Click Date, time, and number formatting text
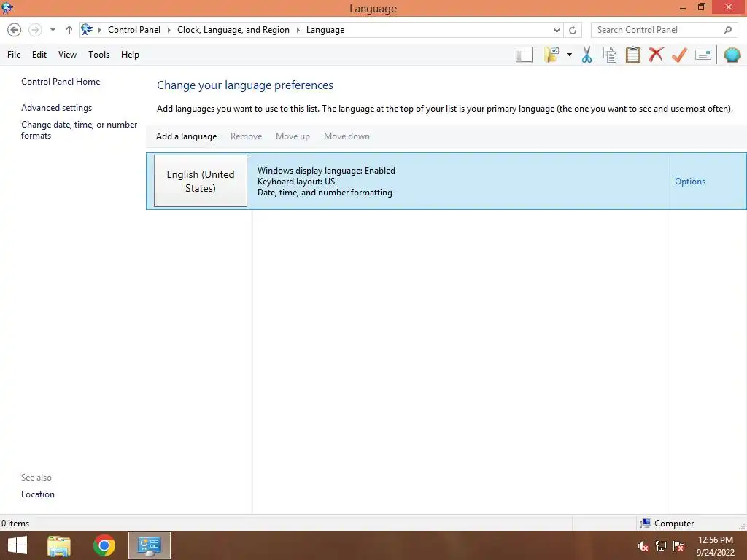This screenshot has width=747, height=560. (325, 192)
